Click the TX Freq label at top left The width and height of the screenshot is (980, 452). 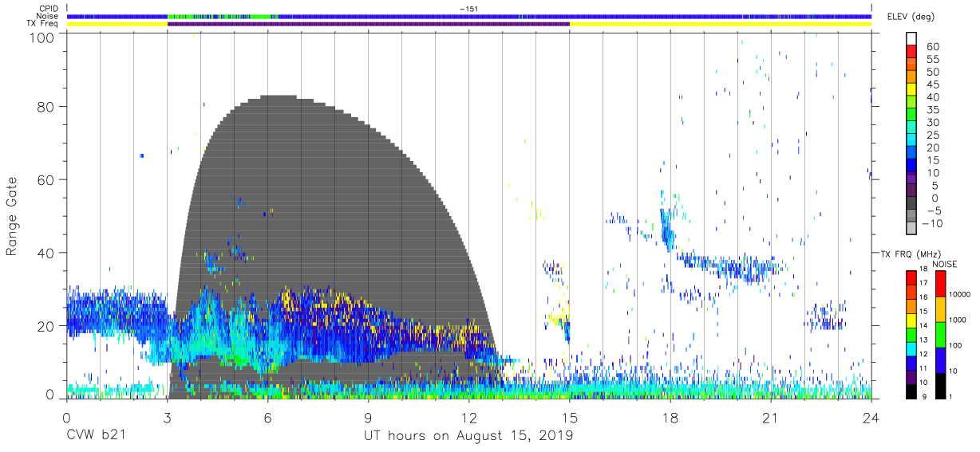pyautogui.click(x=42, y=24)
